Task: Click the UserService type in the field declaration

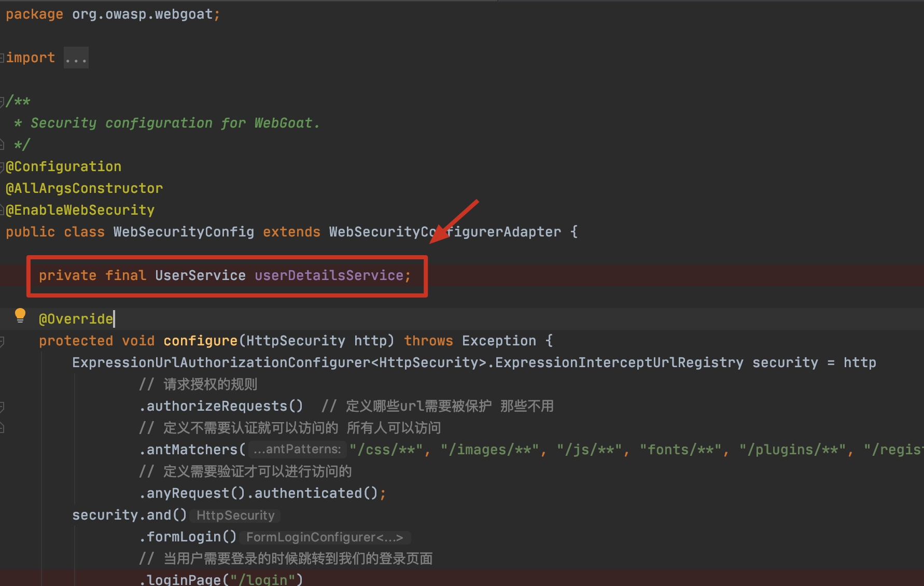Action: click(200, 275)
